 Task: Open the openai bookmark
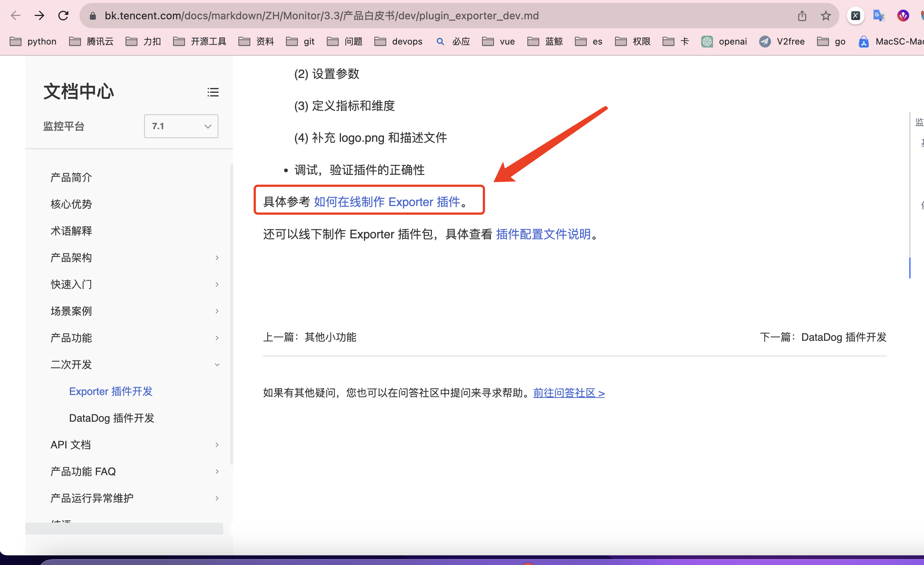pos(724,41)
